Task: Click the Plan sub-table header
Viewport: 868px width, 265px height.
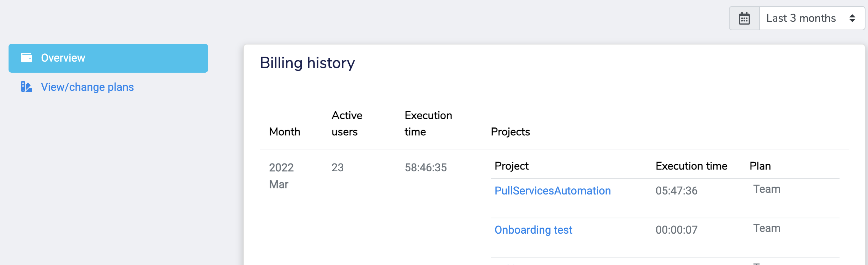Action: (x=760, y=166)
